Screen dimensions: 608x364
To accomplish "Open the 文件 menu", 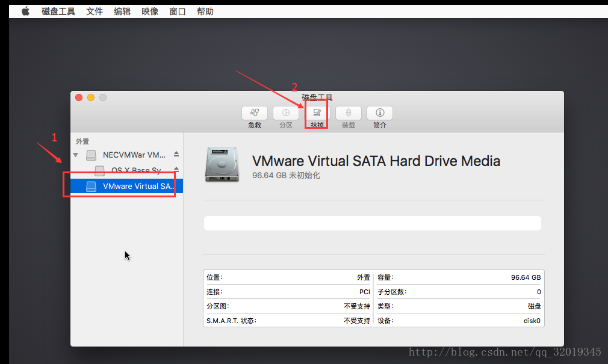I will 95,11.
